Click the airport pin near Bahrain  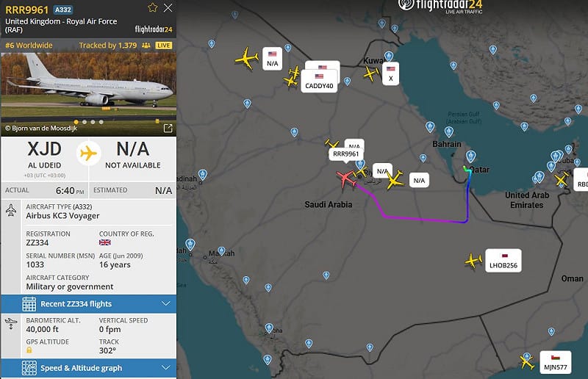[449, 132]
